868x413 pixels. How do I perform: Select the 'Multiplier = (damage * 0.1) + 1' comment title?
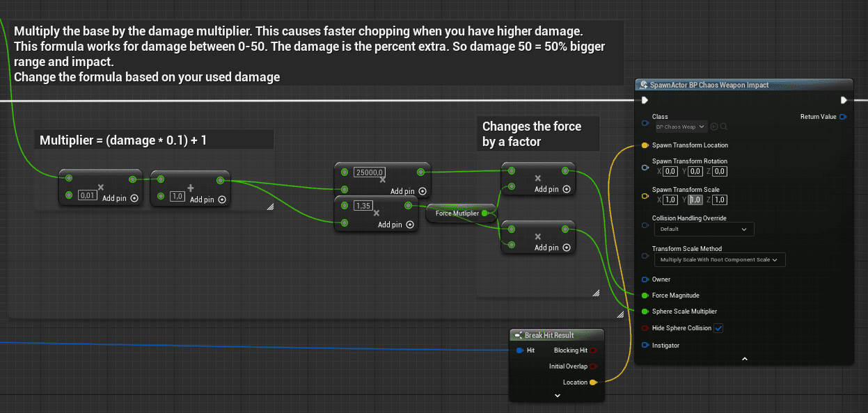tap(123, 140)
